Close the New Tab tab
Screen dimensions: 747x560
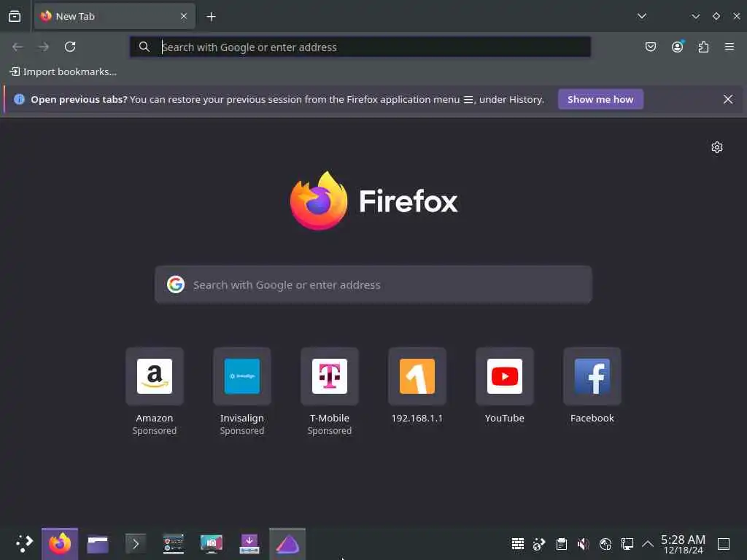184,17
